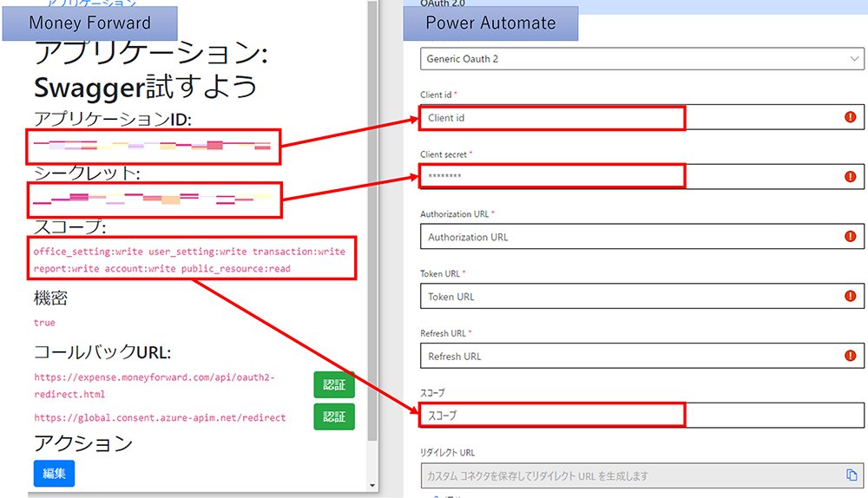Click the scrollbar down arrow in Money Forward panel
The width and height of the screenshot is (868, 498).
tap(372, 486)
